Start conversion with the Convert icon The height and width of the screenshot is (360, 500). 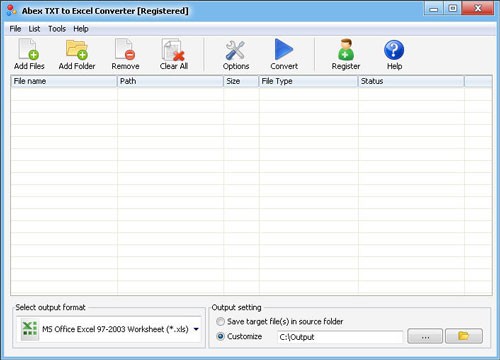pos(284,54)
